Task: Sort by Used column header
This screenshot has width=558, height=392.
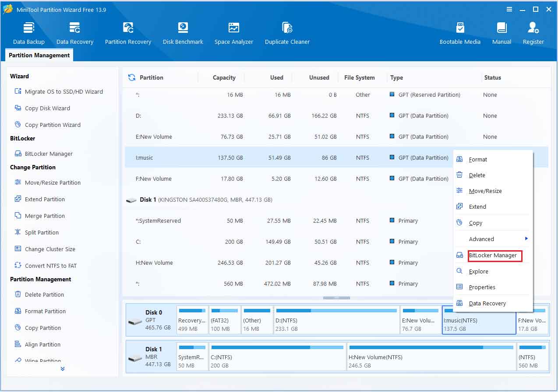Action: (276, 77)
